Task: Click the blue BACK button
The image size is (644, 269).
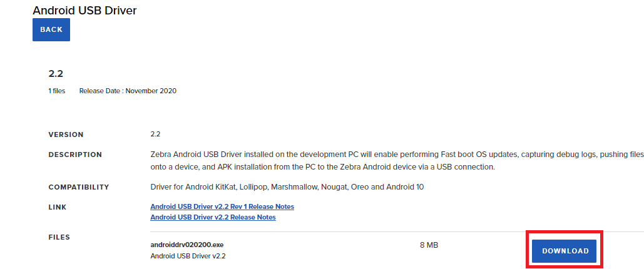Action: (x=51, y=29)
